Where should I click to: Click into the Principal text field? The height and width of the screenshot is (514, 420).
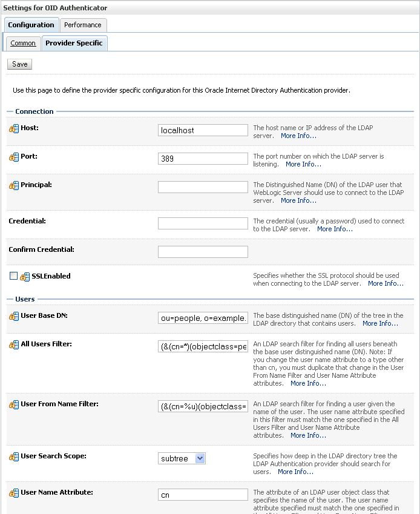[203, 187]
